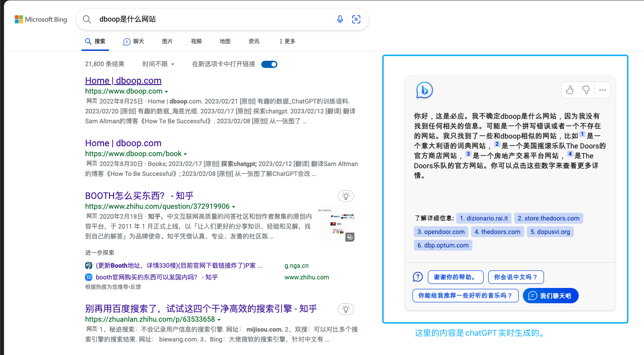Click lightbulb icon beside search engines article
This screenshot has width=644, height=355.
pos(345,309)
